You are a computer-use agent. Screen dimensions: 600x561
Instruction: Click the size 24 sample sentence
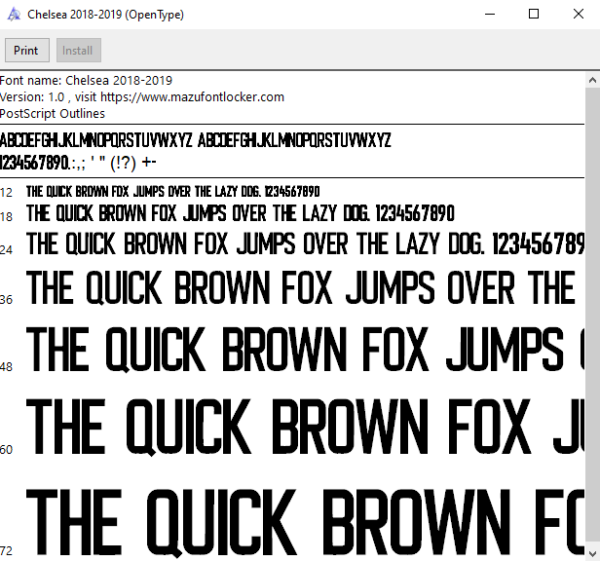point(305,244)
